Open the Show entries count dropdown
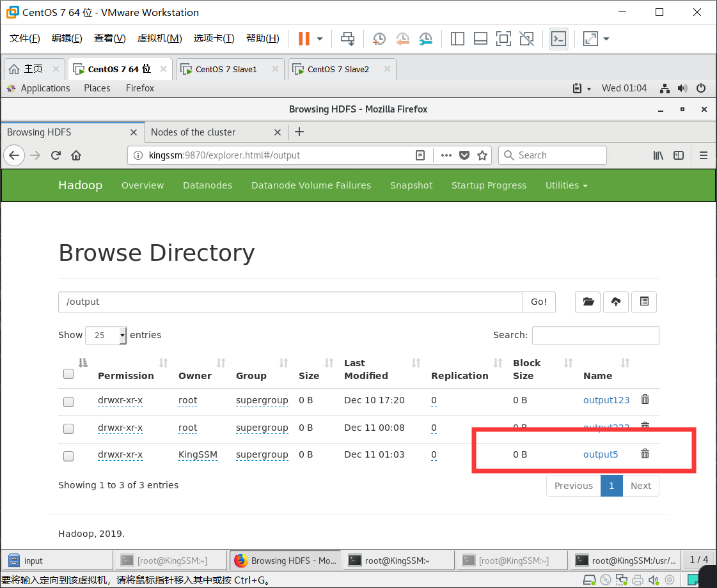 (x=106, y=336)
